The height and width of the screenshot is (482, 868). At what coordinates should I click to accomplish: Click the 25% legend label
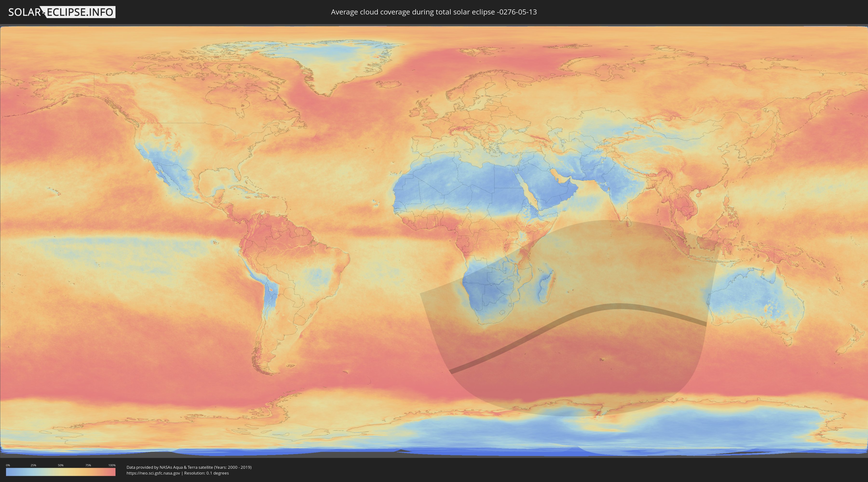[33, 465]
